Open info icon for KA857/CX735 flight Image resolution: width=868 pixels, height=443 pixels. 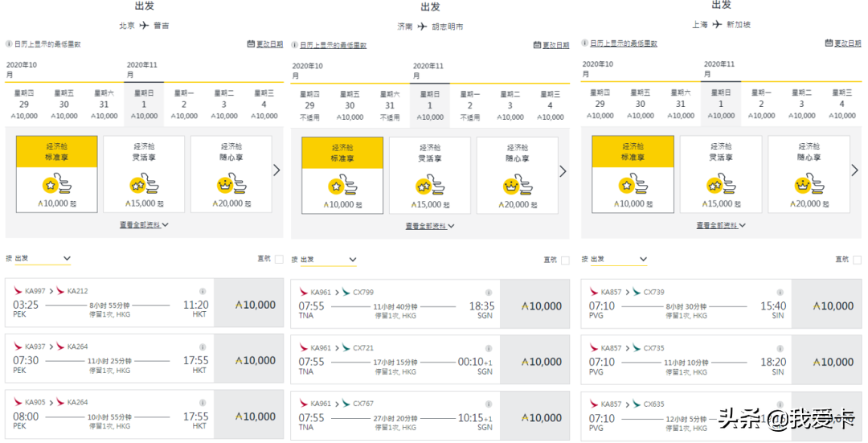coord(779,348)
